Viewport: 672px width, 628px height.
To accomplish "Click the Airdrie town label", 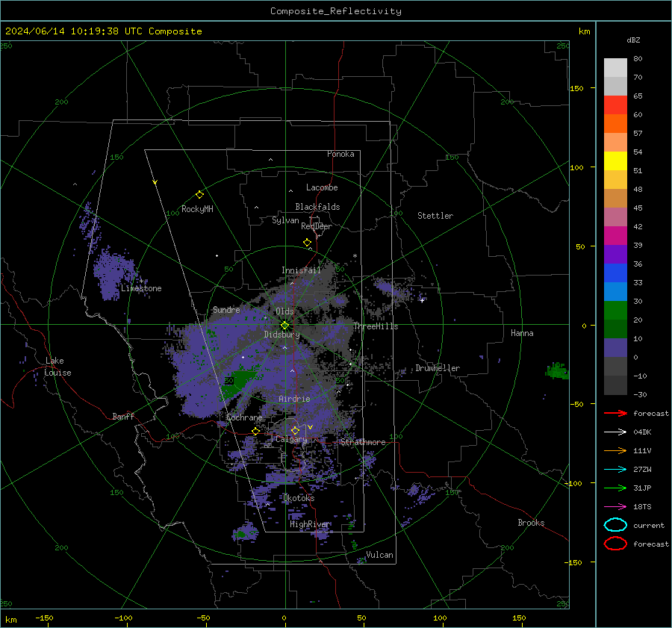I will pyautogui.click(x=294, y=399).
